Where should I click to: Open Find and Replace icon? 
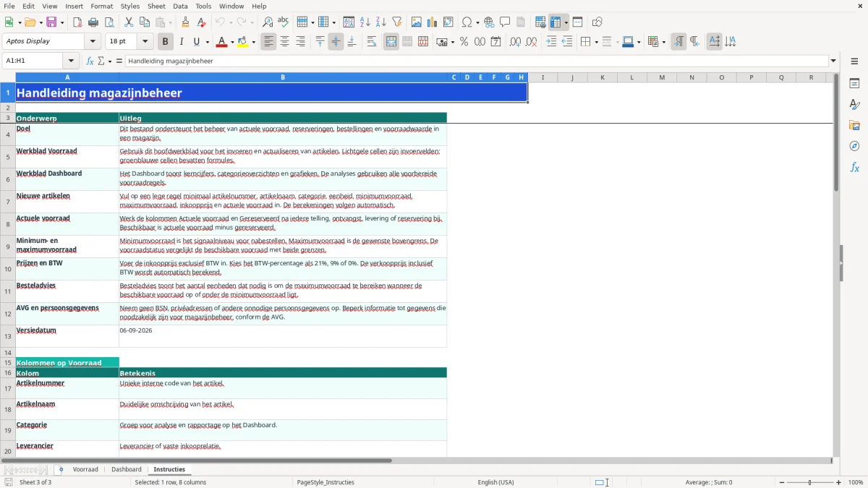[268, 22]
